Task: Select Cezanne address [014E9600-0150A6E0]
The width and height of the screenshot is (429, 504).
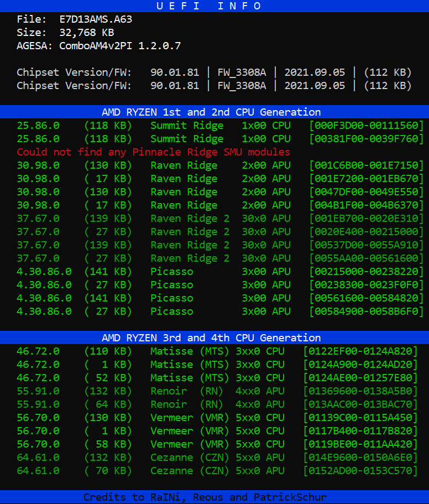Action: pyautogui.click(x=360, y=458)
